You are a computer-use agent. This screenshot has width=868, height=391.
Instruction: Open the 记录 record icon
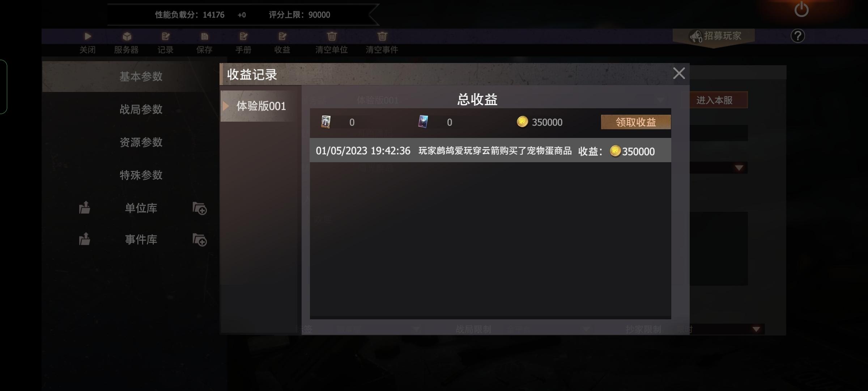[166, 36]
